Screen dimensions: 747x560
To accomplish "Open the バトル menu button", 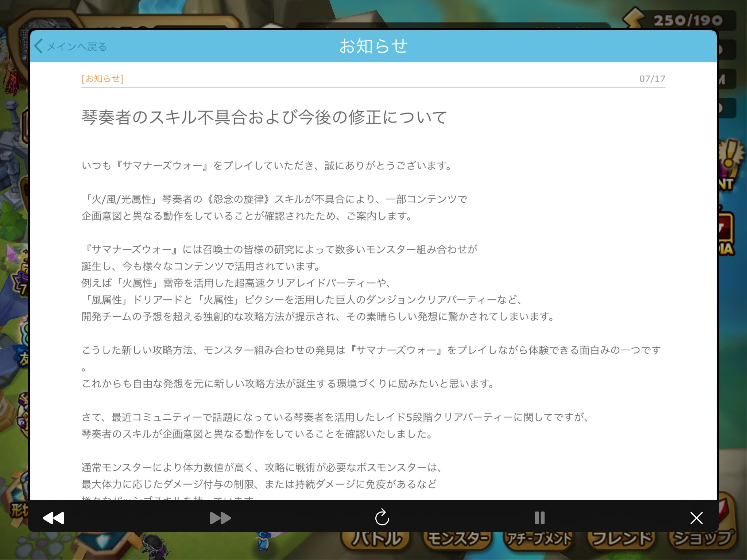I will 377,540.
